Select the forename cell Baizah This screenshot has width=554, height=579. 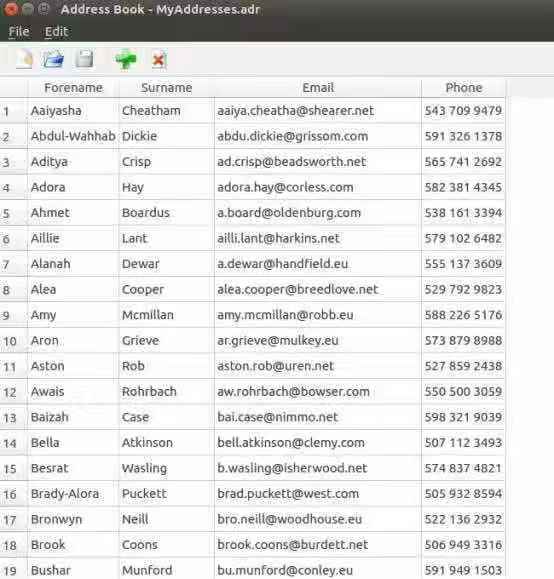click(x=73, y=417)
